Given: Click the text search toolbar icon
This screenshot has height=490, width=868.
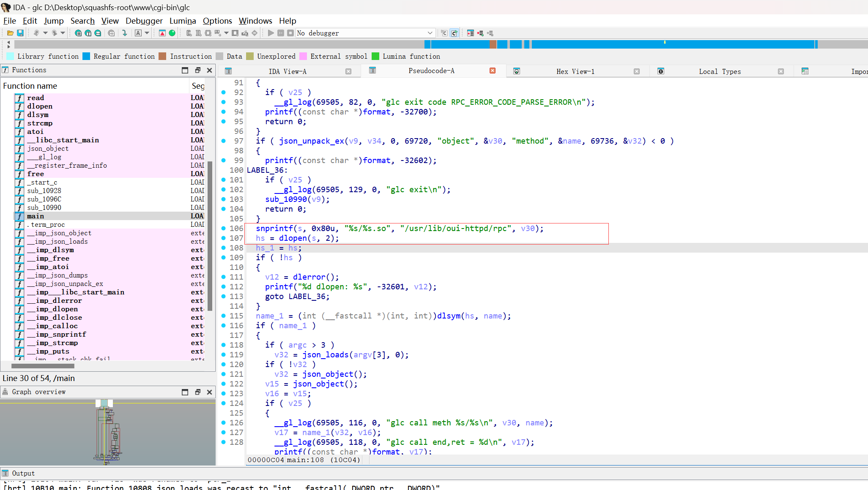Looking at the screenshot, I should click(88, 33).
